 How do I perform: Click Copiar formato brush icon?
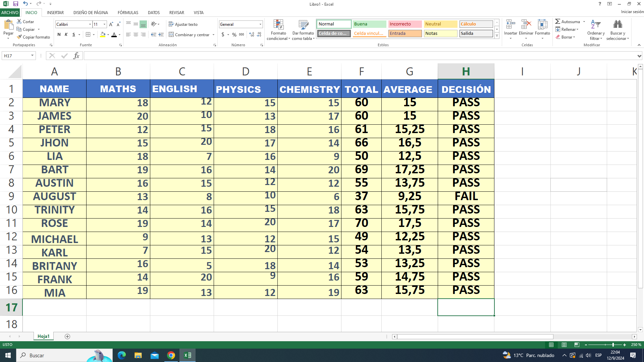pos(19,37)
